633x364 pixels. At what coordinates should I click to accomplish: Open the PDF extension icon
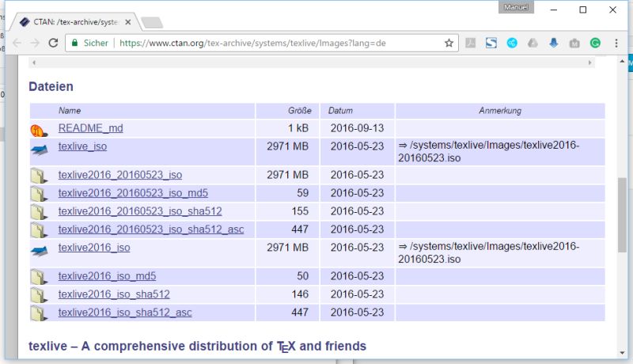(x=470, y=43)
